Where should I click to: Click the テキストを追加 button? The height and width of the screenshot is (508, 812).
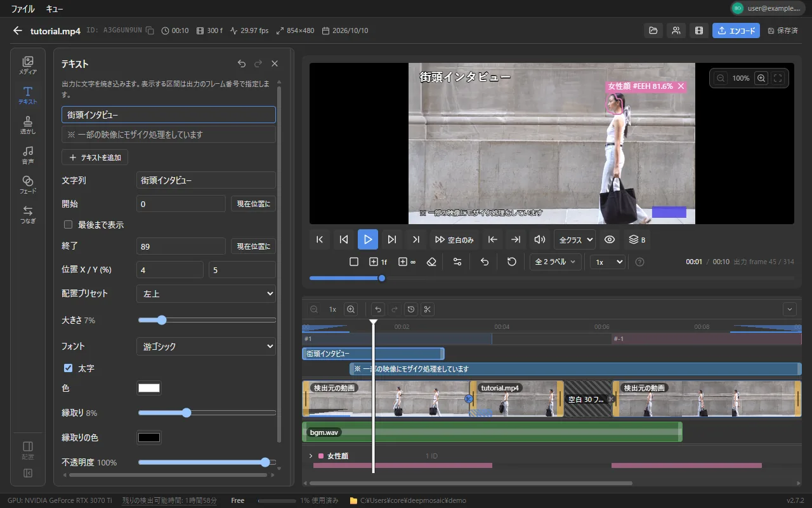(x=95, y=157)
